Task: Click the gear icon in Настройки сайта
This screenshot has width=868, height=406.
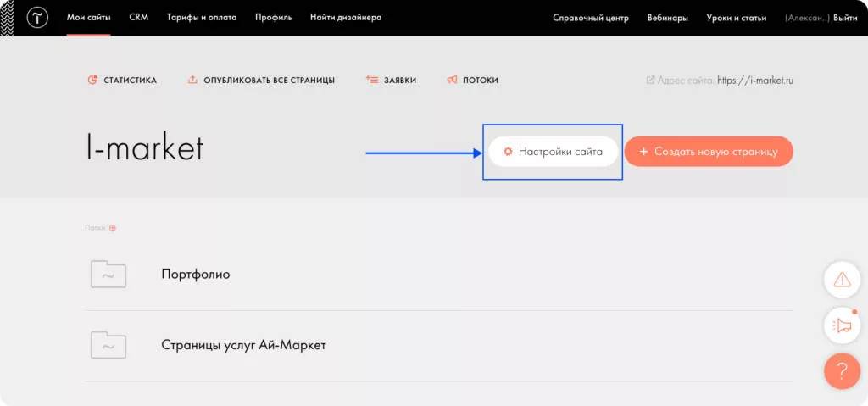Action: pos(508,152)
